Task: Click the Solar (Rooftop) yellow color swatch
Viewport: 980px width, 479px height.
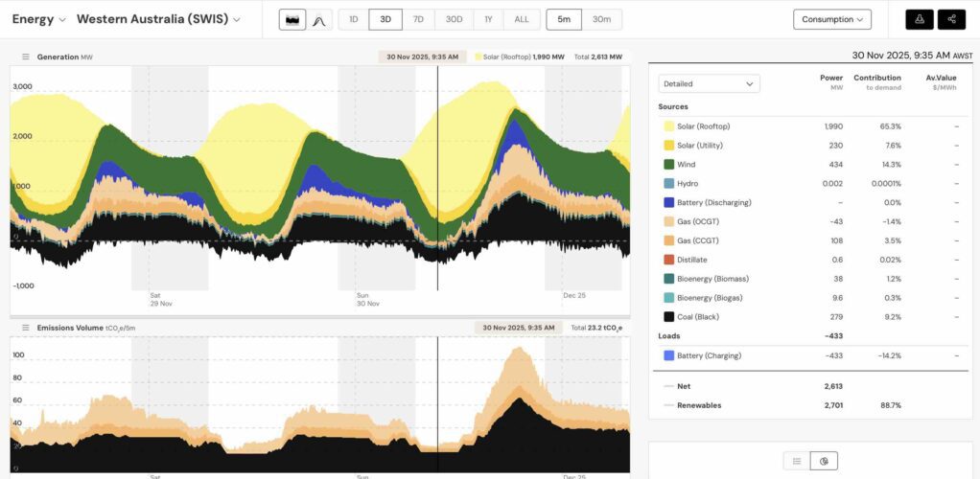Action: coord(669,126)
